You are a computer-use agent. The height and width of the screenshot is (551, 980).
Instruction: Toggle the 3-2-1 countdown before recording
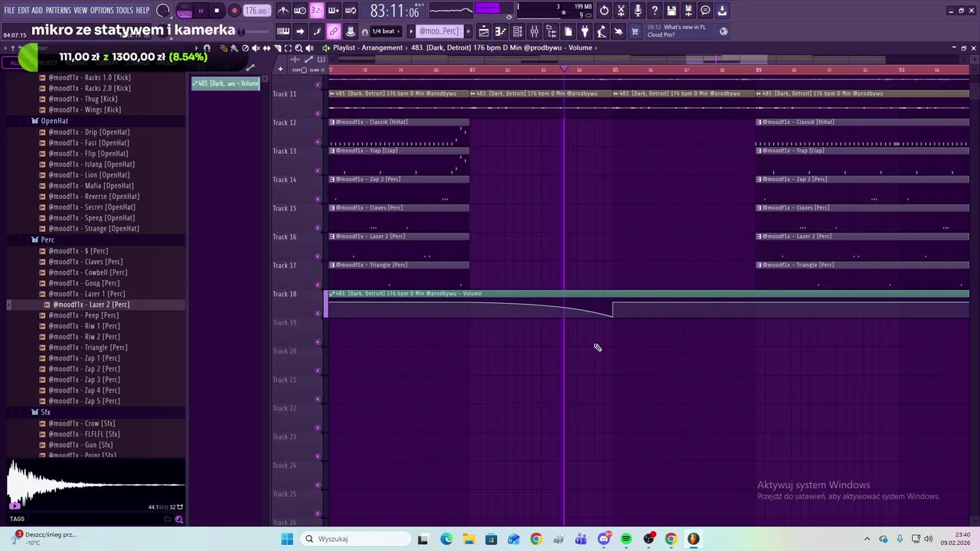316,11
